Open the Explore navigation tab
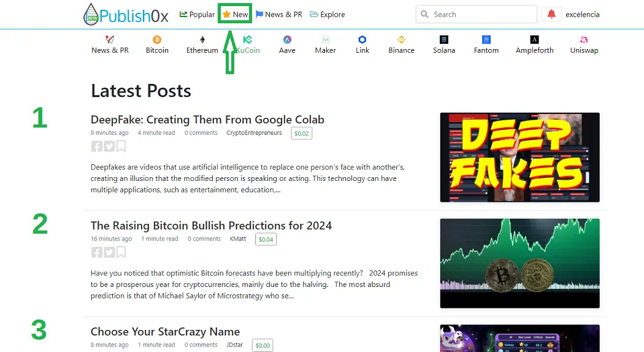 [328, 14]
